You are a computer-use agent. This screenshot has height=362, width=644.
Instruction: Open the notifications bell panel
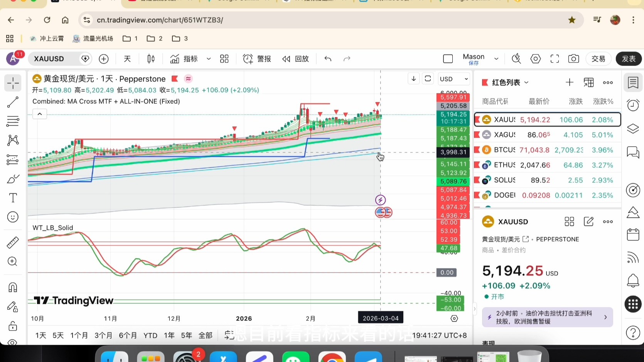tap(633, 280)
